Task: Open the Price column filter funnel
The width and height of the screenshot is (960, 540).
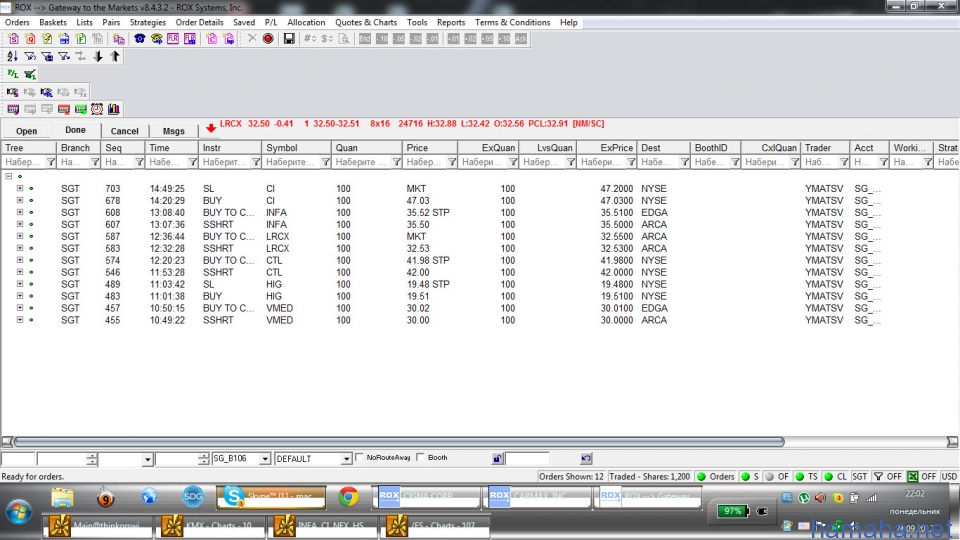Action: point(452,162)
